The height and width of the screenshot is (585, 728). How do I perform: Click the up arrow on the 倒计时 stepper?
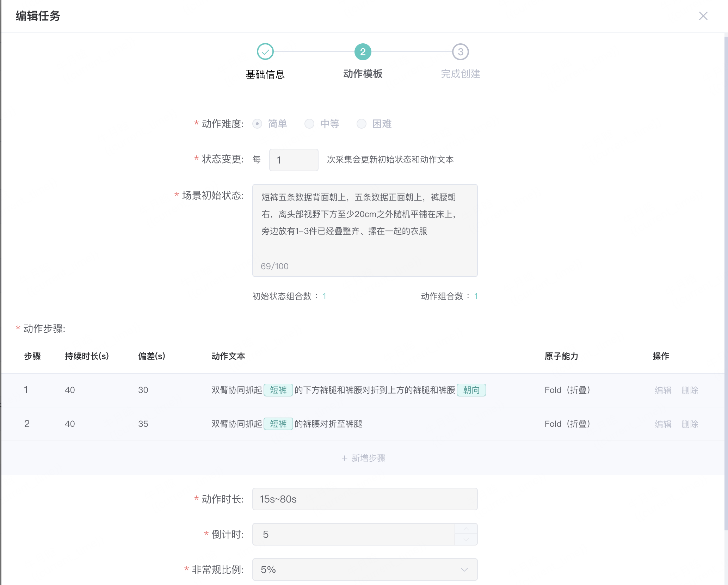[466, 529]
